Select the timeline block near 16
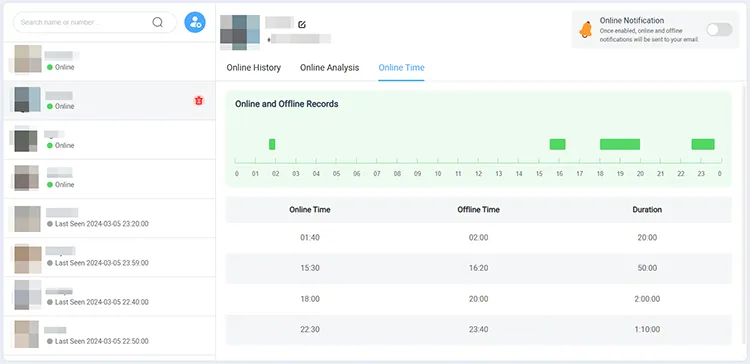This screenshot has width=750, height=364. [x=558, y=144]
